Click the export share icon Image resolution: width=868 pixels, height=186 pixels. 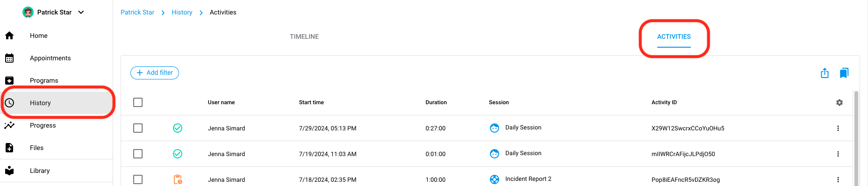[825, 73]
